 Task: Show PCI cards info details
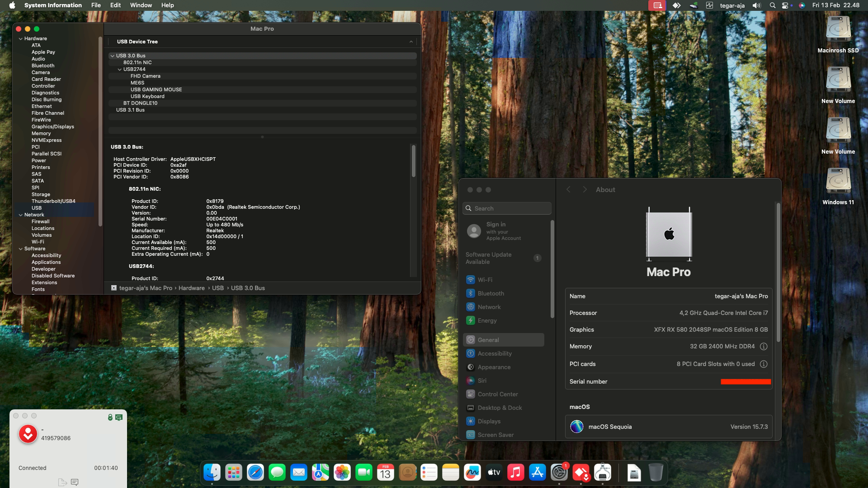pos(764,364)
